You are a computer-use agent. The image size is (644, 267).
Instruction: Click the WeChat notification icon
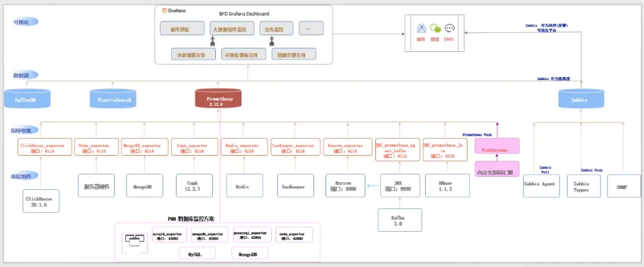435,28
